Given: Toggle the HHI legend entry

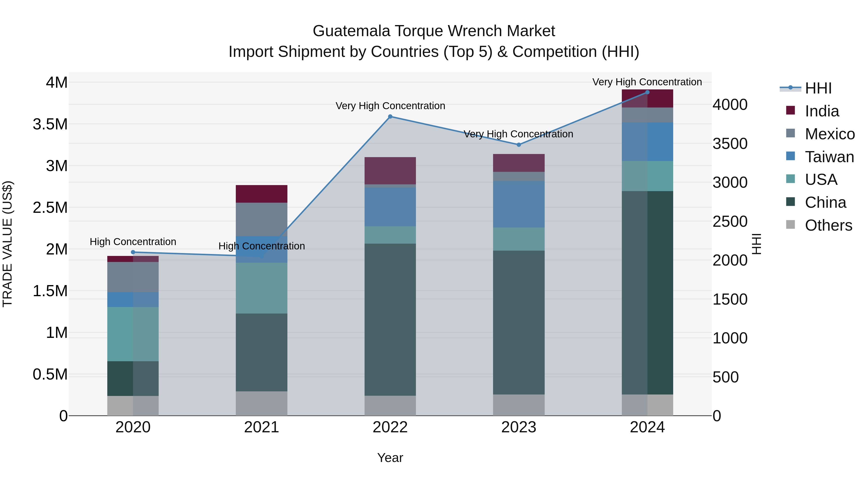Looking at the screenshot, I should pos(806,88).
